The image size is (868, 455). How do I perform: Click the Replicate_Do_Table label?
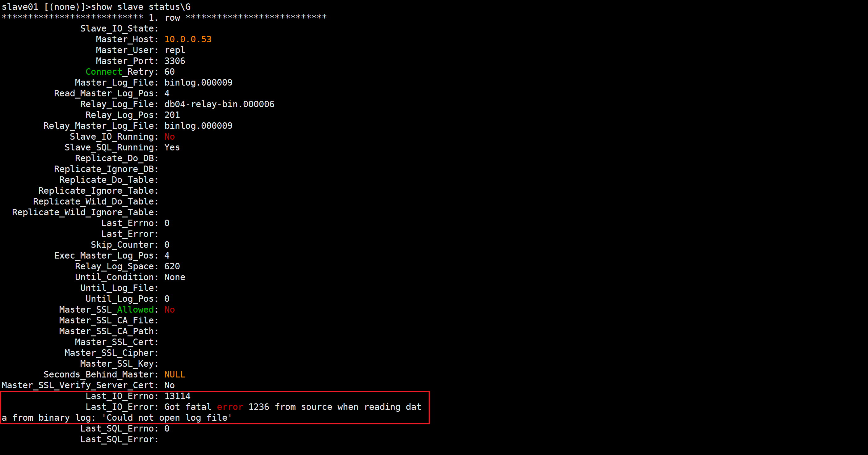[x=109, y=180]
